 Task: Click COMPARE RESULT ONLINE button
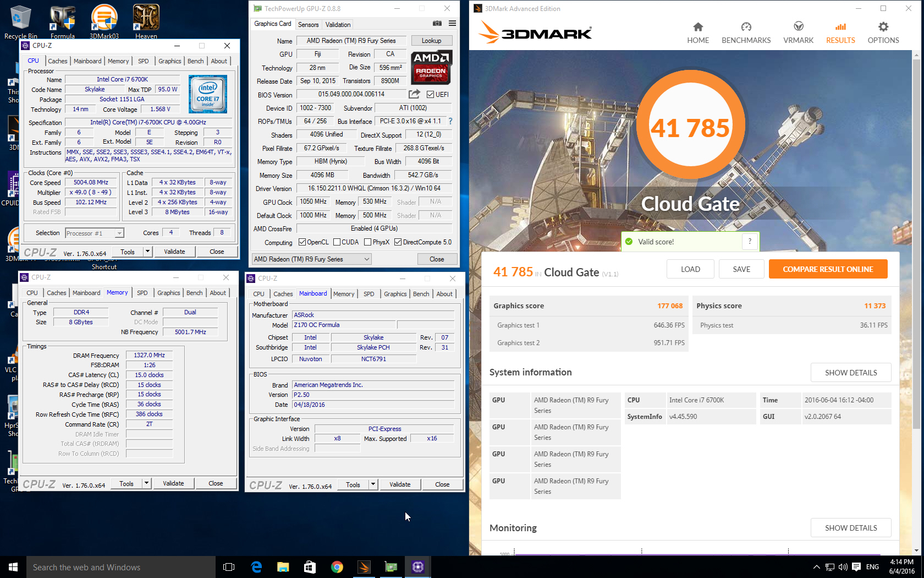pos(828,269)
